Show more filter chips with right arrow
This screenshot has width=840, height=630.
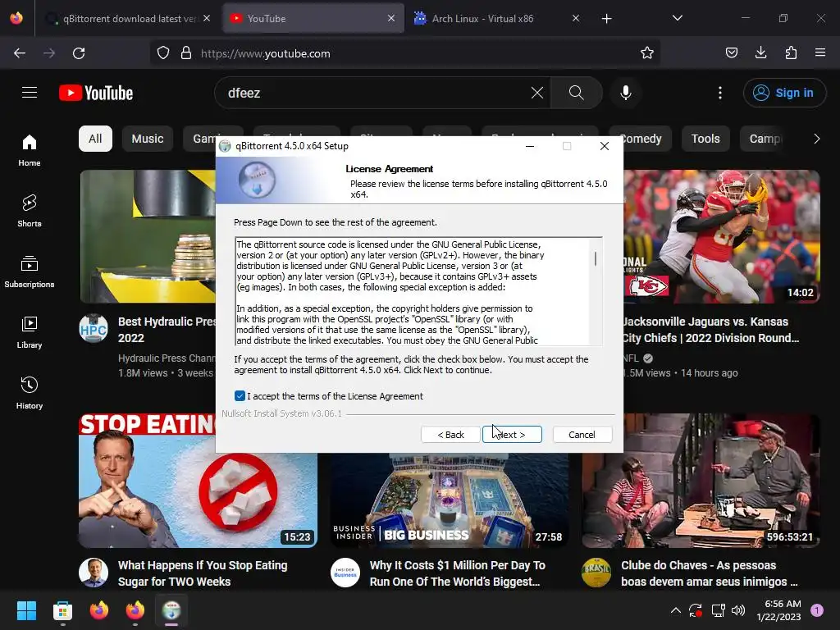coord(816,139)
